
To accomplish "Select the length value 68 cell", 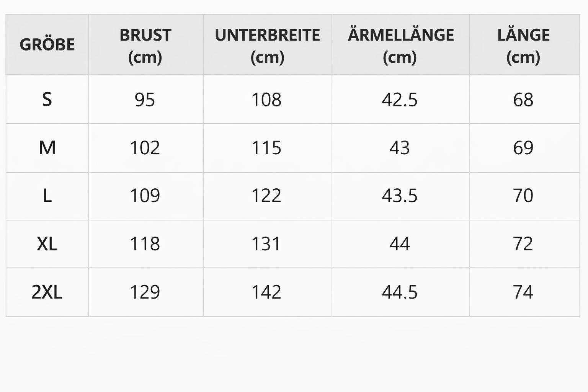I will pos(523,100).
